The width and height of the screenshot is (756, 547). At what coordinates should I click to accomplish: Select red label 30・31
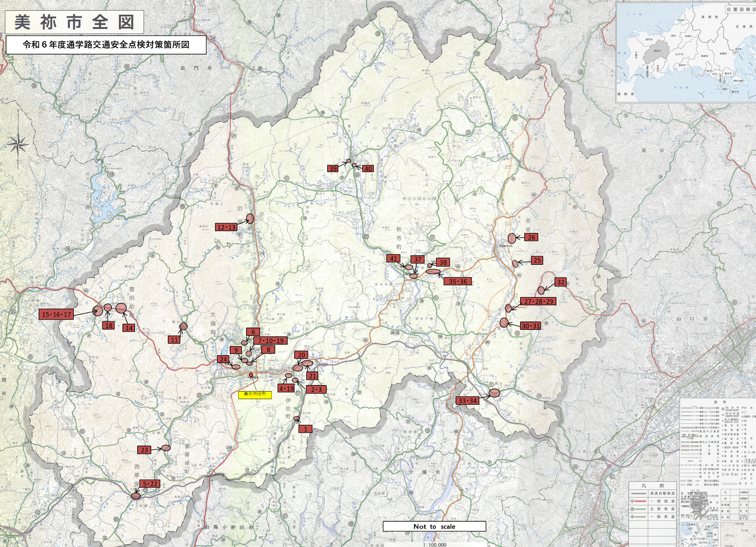click(531, 326)
